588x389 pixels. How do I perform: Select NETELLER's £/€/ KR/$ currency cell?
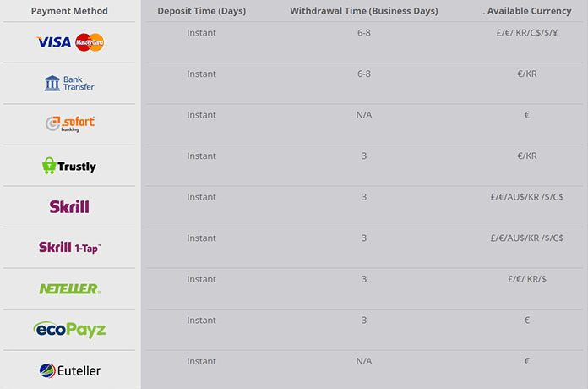click(x=527, y=279)
